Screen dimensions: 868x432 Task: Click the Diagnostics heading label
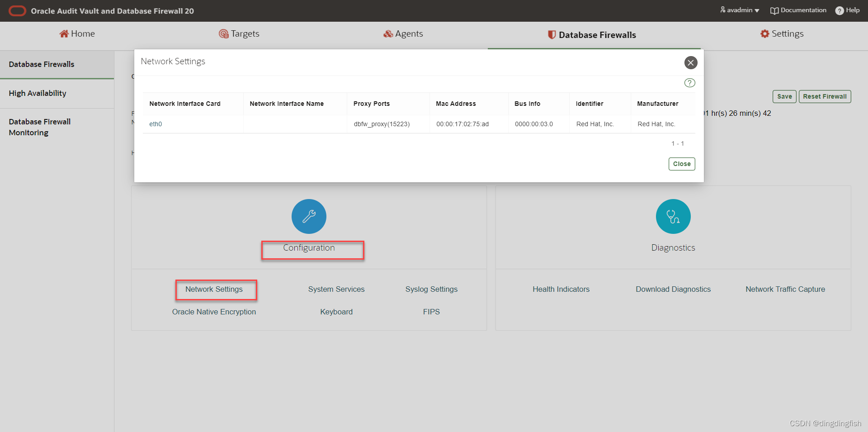coord(673,248)
